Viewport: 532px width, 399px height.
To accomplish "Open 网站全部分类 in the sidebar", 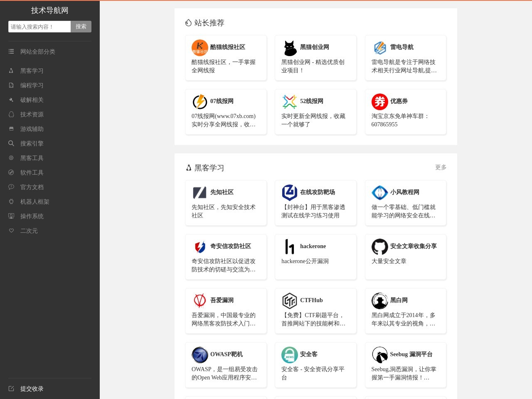I will click(37, 52).
